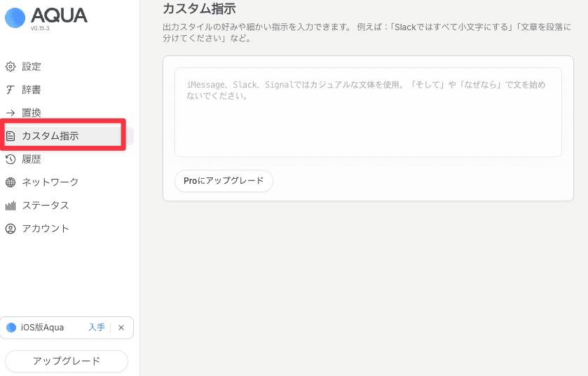This screenshot has height=376, width=588.
Task: Click the clock history icon beside 履歴
Action: 11,159
